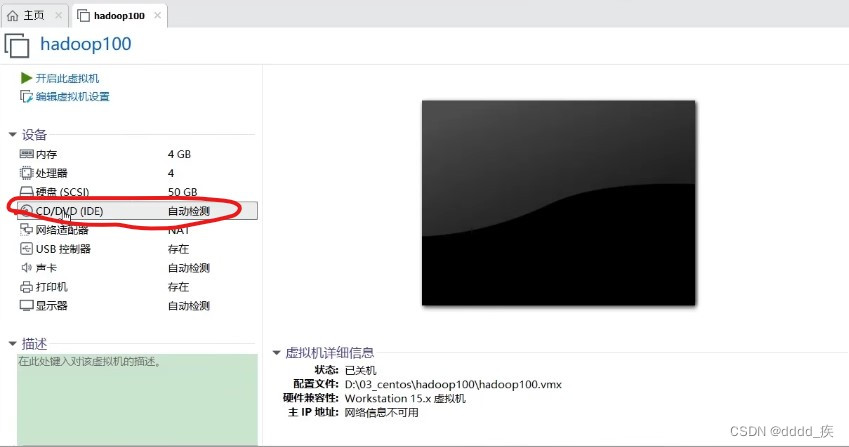This screenshot has height=447, width=849.
Task: Click the 声卡 sound card speaker icon
Action: point(27,268)
